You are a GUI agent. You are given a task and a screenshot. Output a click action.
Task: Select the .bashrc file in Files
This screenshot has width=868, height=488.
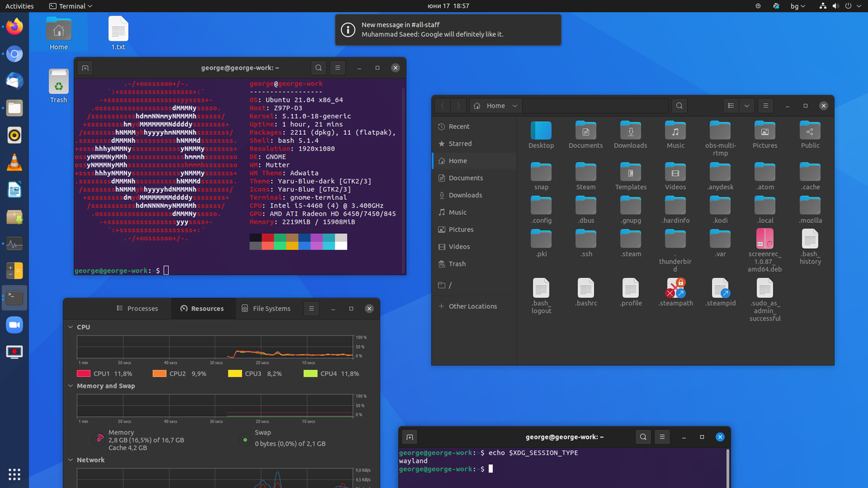click(586, 292)
